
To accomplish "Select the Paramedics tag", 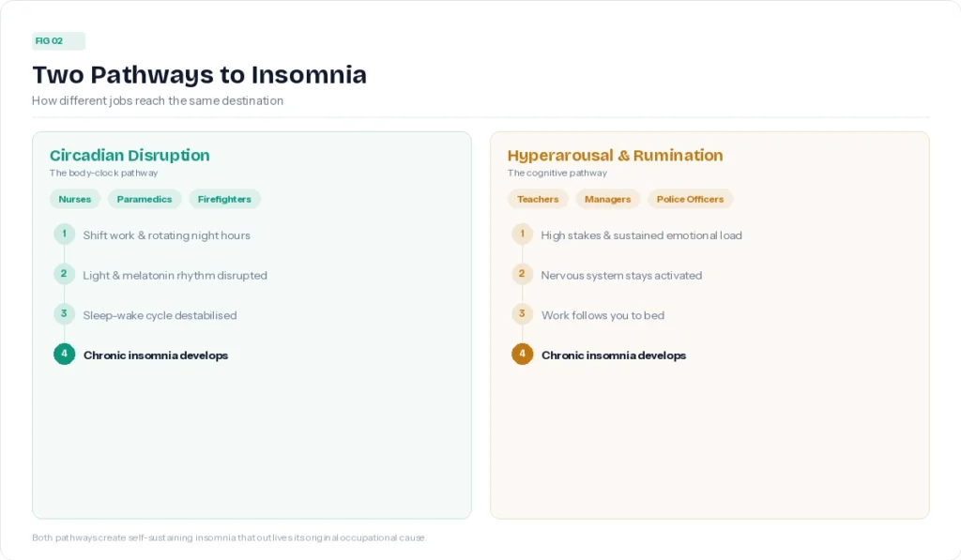I will click(x=145, y=199).
